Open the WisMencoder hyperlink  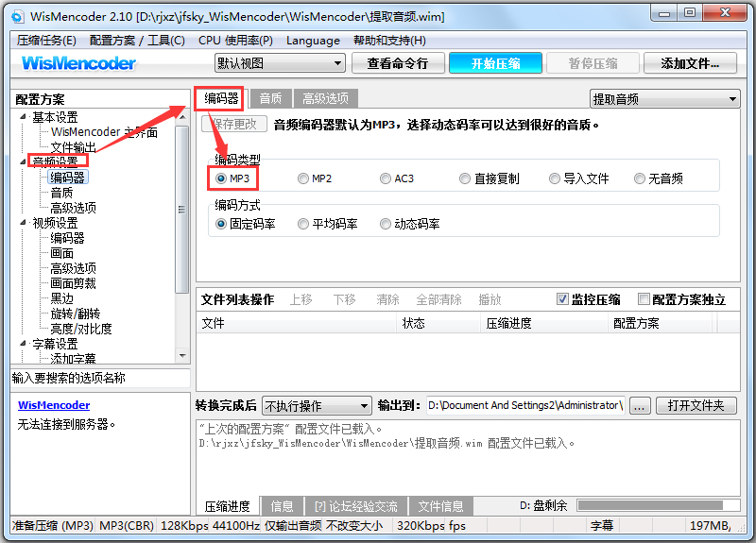pyautogui.click(x=54, y=405)
